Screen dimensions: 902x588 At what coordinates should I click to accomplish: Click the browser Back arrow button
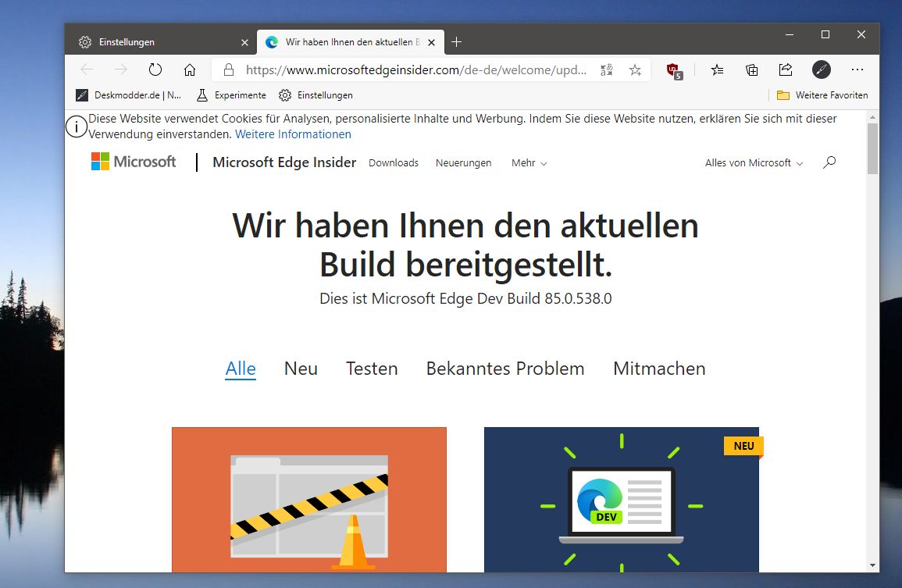[87, 69]
